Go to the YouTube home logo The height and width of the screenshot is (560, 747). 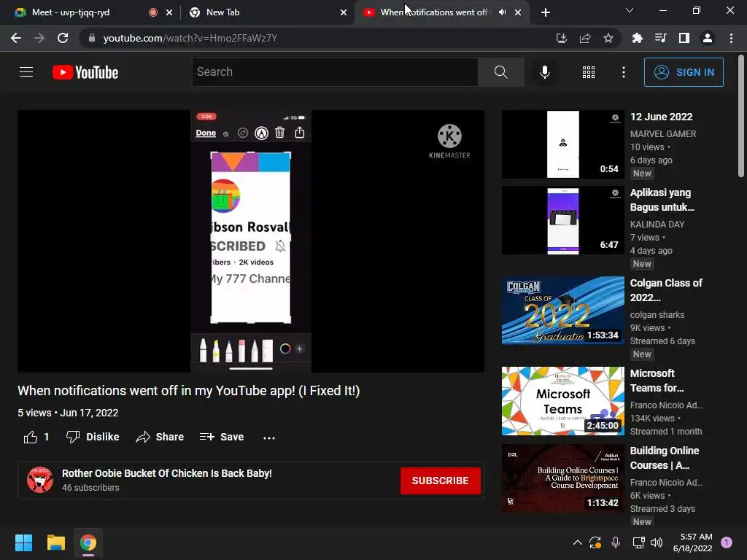point(85,72)
